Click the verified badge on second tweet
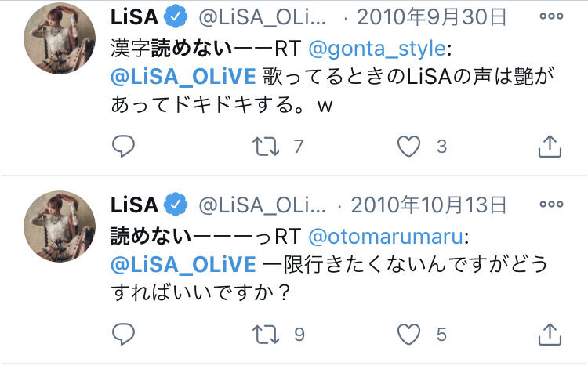The height and width of the screenshot is (366, 588). (175, 205)
